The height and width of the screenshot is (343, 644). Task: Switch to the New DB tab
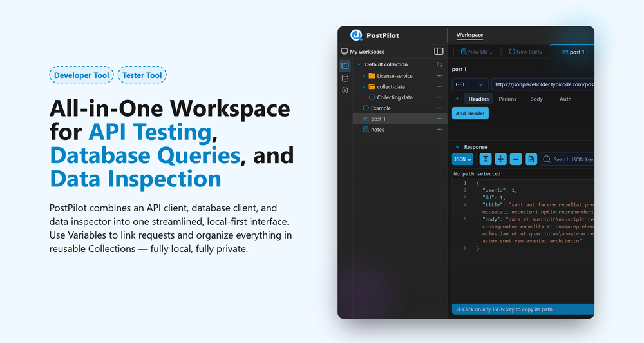coord(477,52)
